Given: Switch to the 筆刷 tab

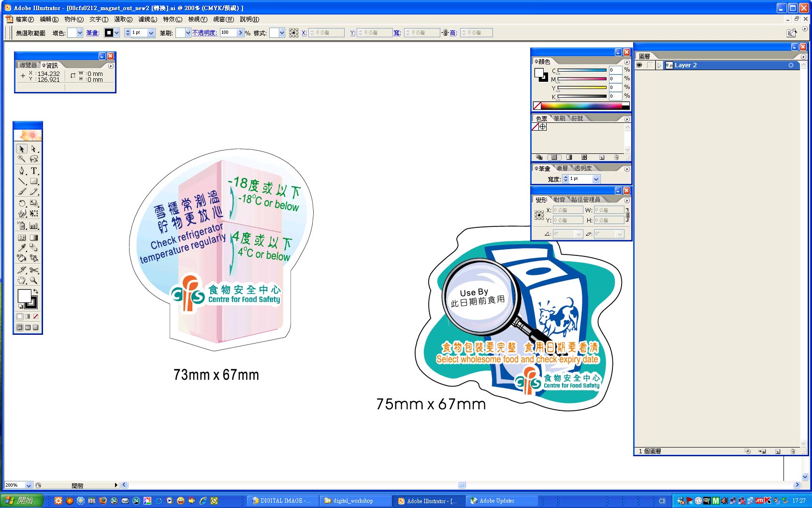Looking at the screenshot, I should pos(558,118).
